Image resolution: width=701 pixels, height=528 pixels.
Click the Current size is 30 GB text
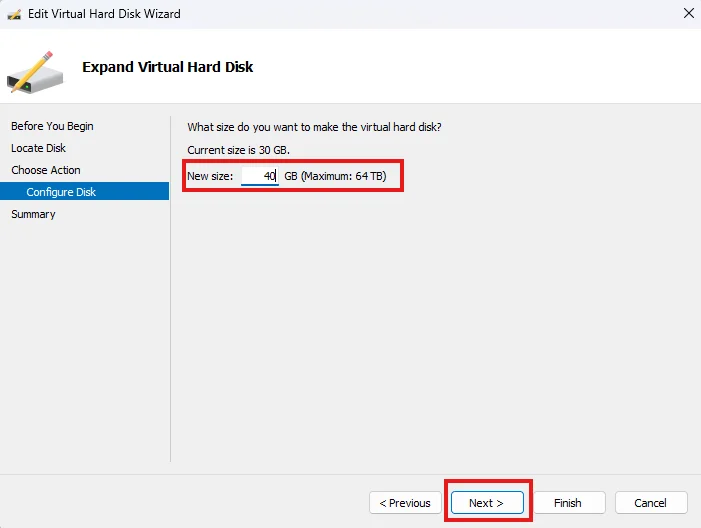pyautogui.click(x=238, y=150)
